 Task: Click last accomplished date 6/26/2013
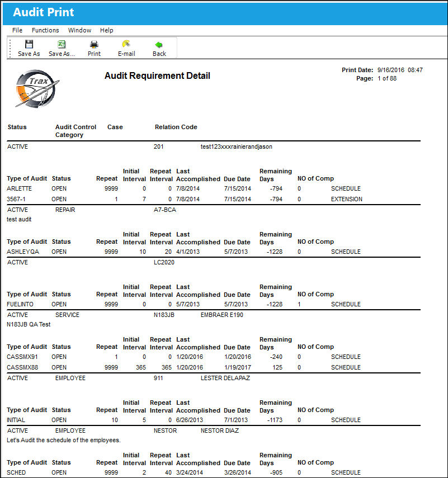(190, 420)
